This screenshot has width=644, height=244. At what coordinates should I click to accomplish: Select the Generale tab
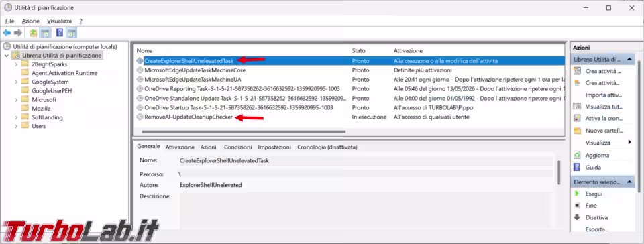point(148,146)
